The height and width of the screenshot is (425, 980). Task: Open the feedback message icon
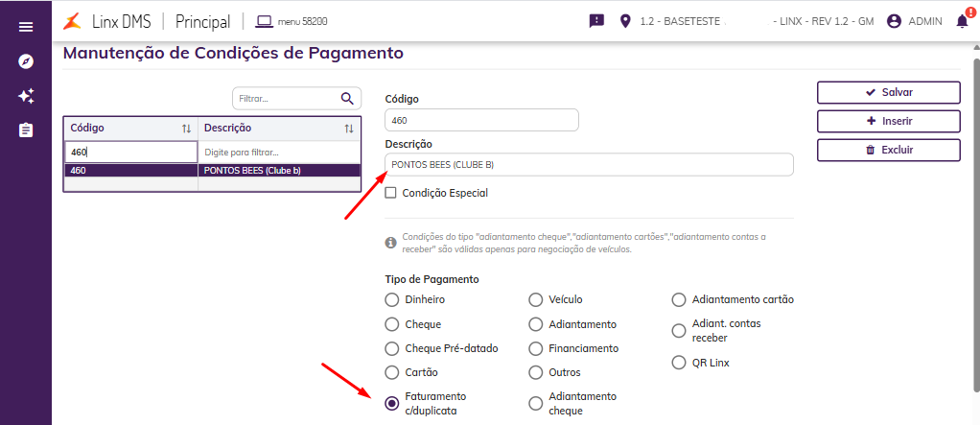point(596,20)
